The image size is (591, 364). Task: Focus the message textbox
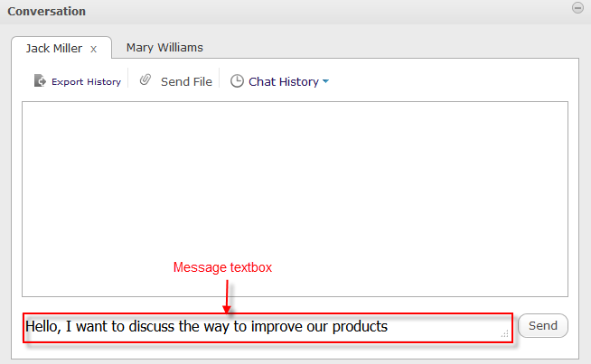pyautogui.click(x=267, y=328)
